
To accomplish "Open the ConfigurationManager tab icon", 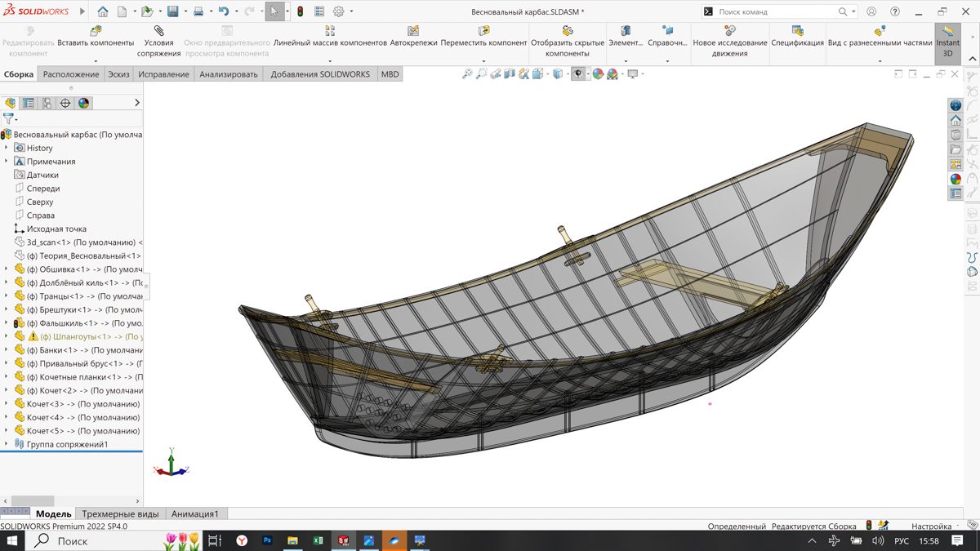I will 47,103.
